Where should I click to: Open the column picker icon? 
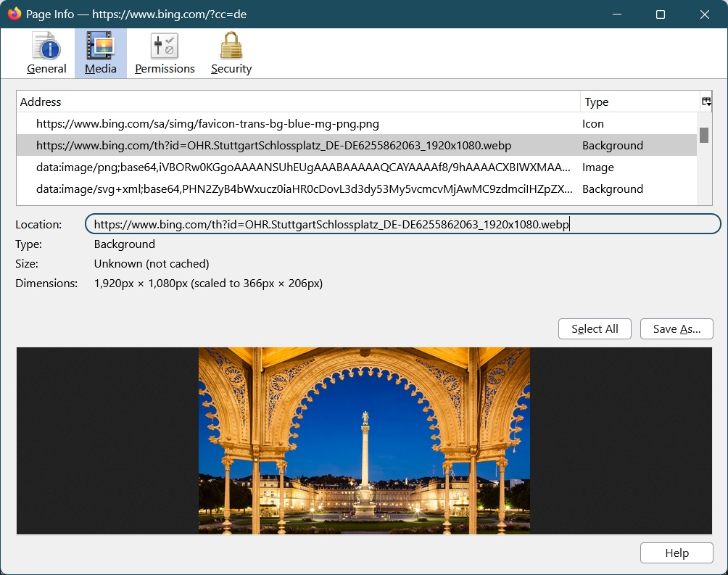[x=706, y=102]
